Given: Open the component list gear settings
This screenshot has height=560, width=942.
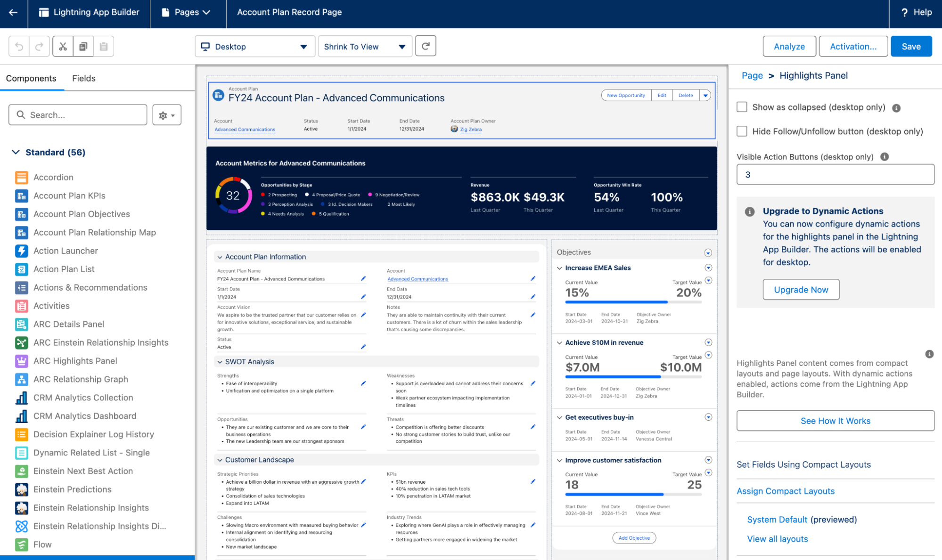Looking at the screenshot, I should (167, 115).
